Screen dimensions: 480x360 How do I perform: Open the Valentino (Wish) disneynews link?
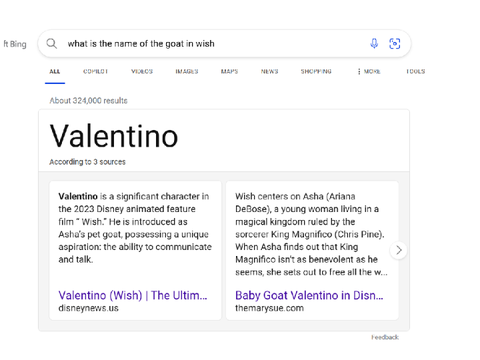click(133, 295)
